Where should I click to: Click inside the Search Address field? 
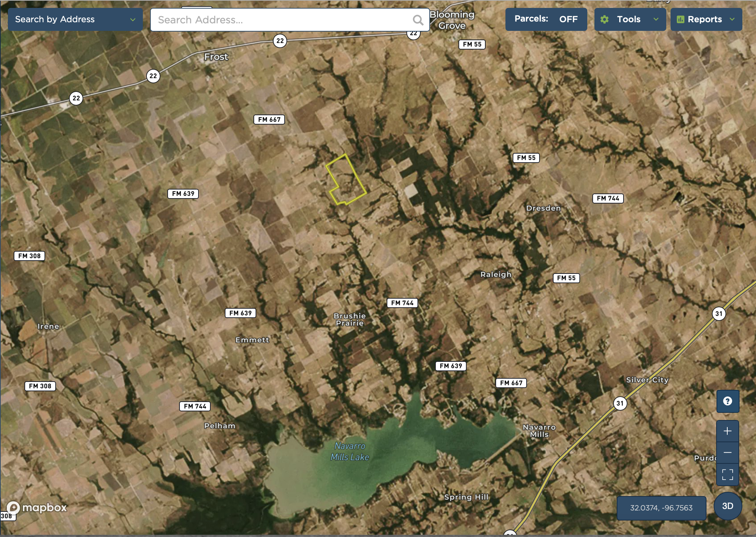click(x=280, y=20)
